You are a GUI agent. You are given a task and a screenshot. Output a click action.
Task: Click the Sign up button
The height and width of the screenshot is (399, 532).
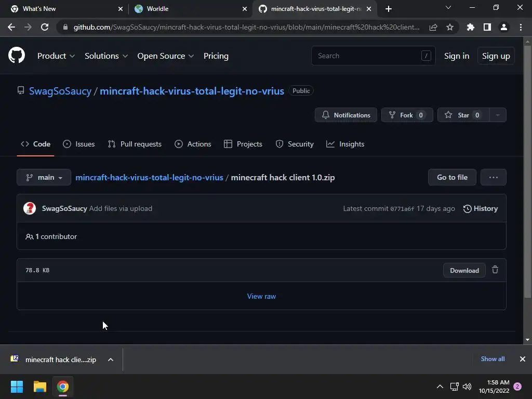[496, 56]
